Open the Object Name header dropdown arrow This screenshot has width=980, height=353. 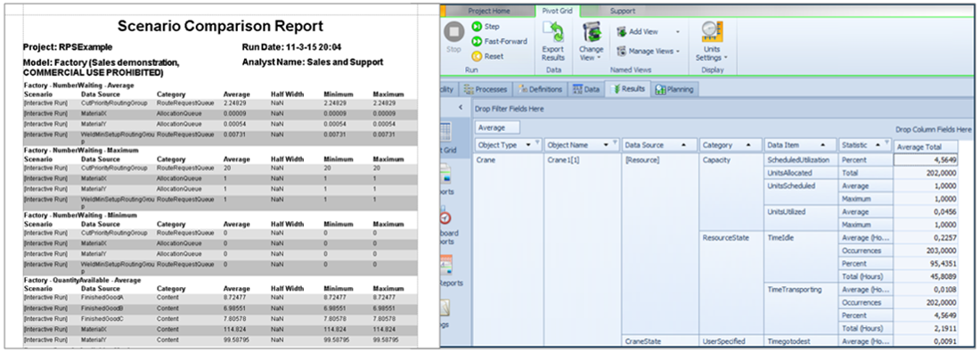(x=607, y=145)
